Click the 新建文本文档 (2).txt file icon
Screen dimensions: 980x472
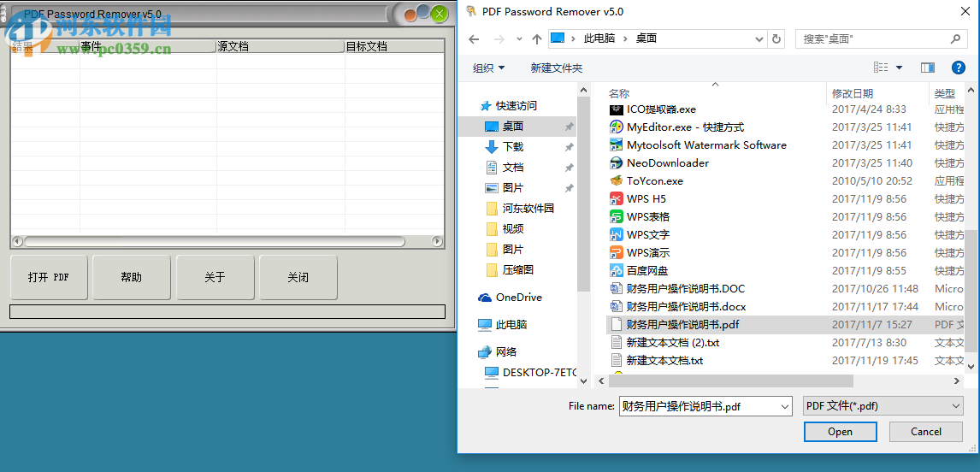point(617,343)
